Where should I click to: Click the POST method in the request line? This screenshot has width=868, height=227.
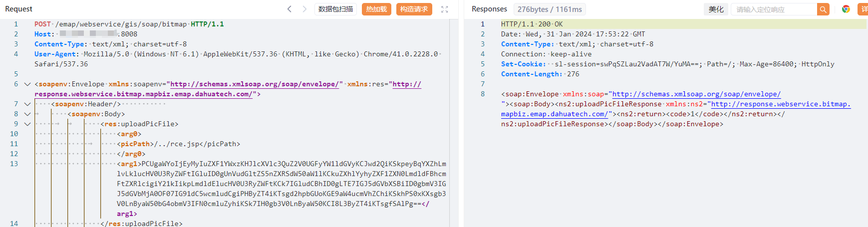click(42, 24)
